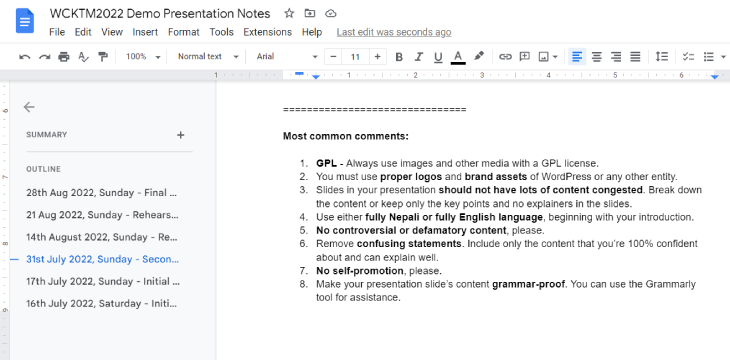
Task: Redo the last action
Action: point(44,57)
